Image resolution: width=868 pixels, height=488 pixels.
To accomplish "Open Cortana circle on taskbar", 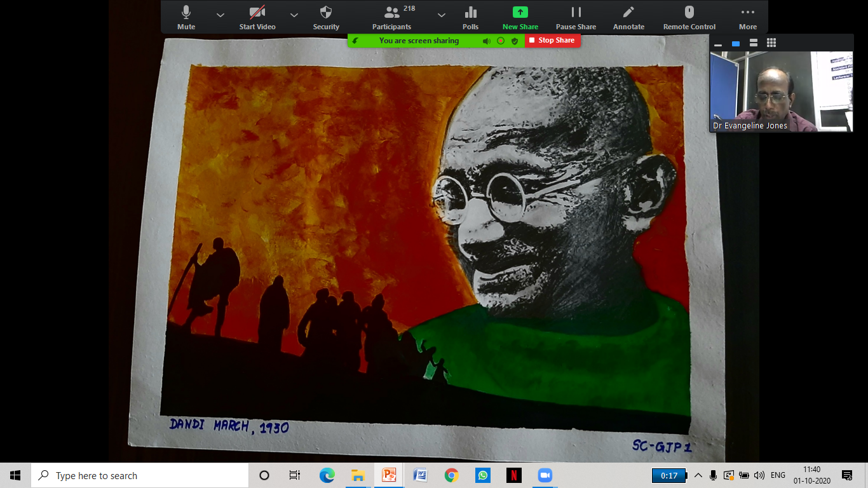I will pyautogui.click(x=264, y=475).
